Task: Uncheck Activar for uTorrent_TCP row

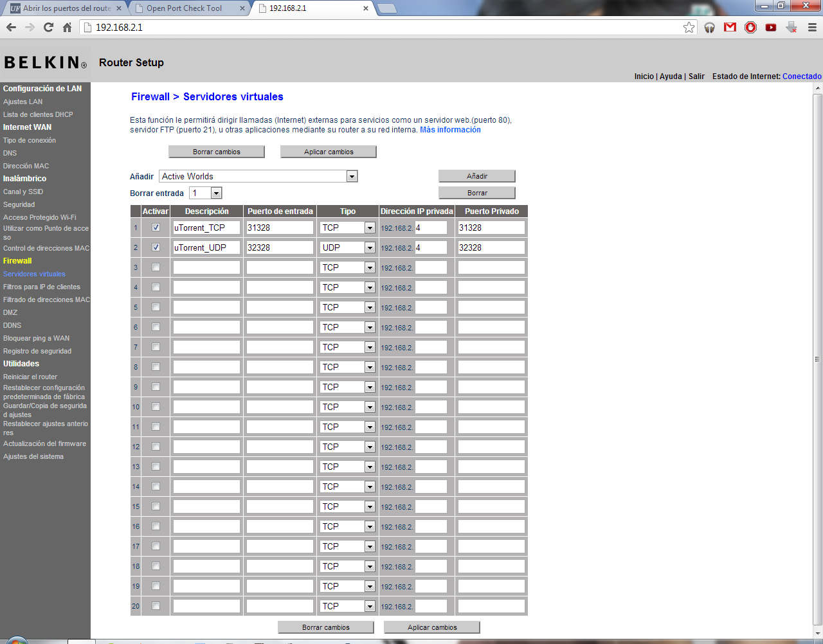Action: 156,228
